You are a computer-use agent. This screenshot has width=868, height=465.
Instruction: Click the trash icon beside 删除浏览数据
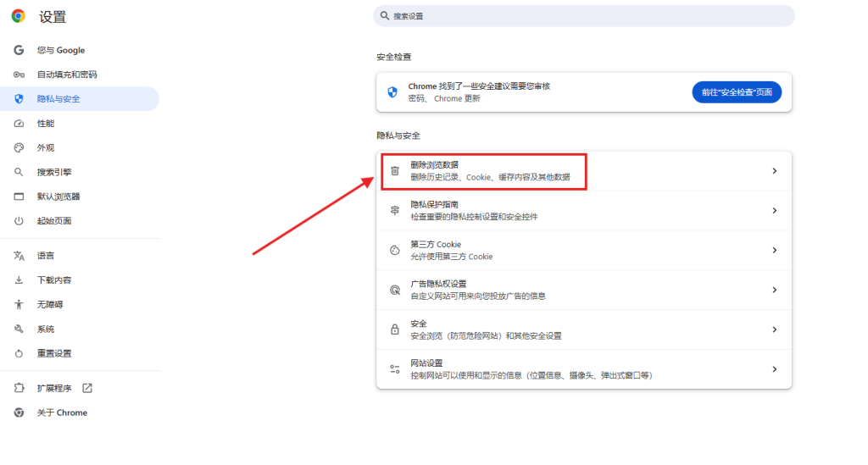pos(394,171)
